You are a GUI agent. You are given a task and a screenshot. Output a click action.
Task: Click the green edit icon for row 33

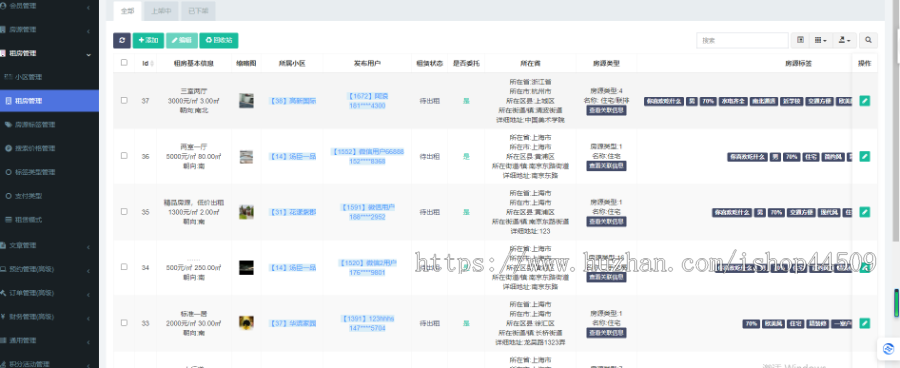[864, 323]
